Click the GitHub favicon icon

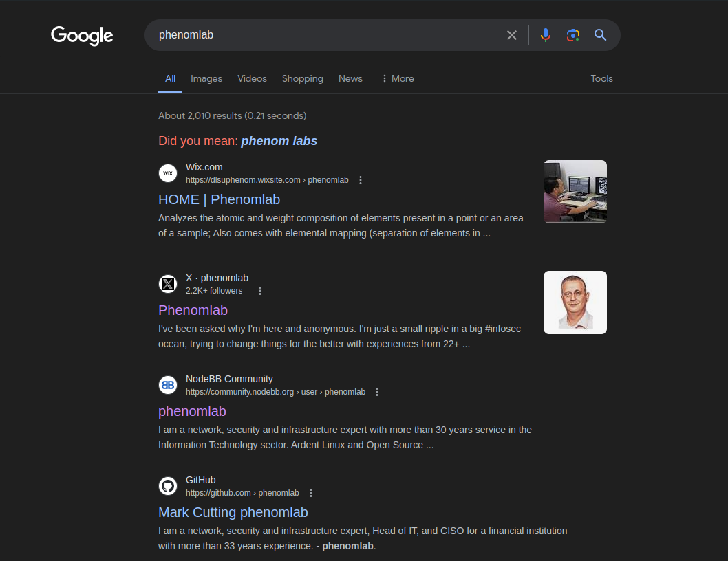pos(168,486)
